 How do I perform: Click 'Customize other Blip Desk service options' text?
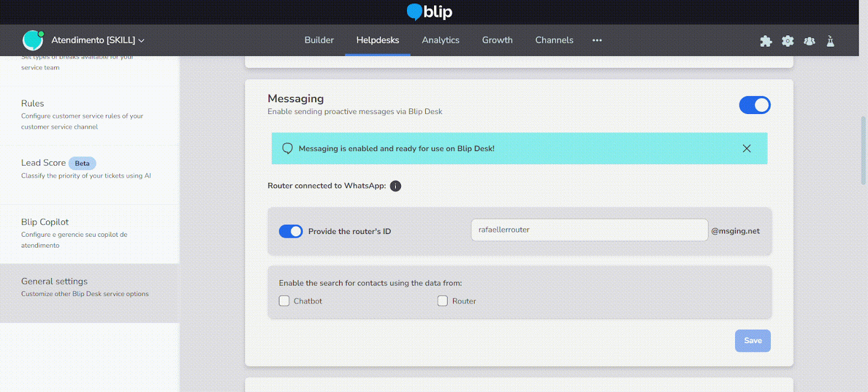pos(85,294)
